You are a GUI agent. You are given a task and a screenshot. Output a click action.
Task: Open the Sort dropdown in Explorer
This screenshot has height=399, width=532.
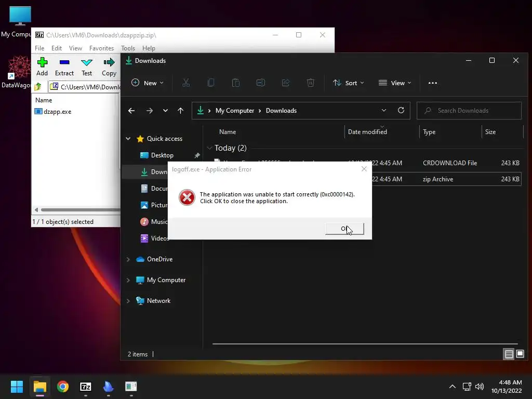click(349, 83)
